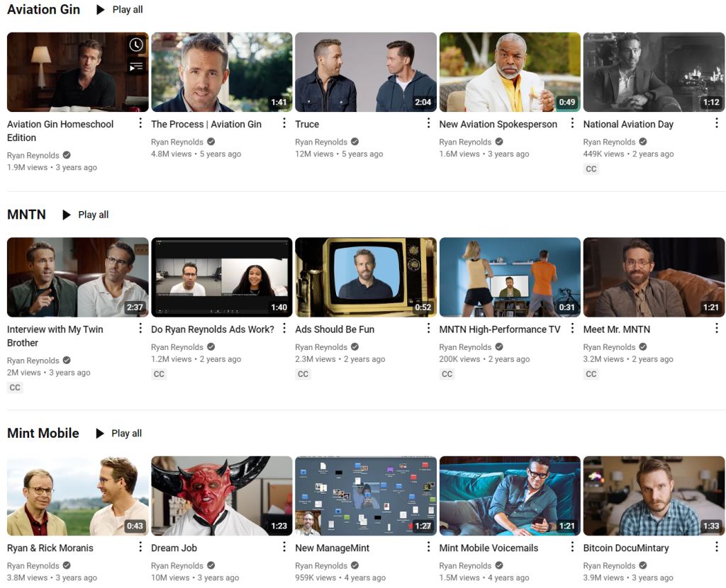Play all Mint Mobile videos

point(118,434)
